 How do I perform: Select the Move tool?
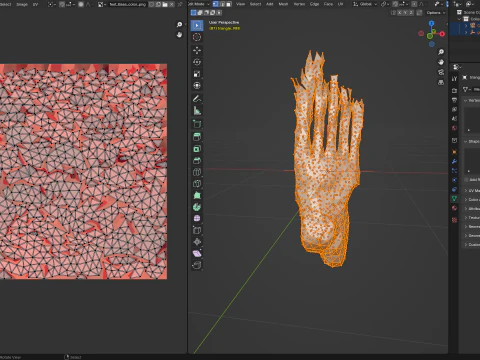click(x=197, y=50)
